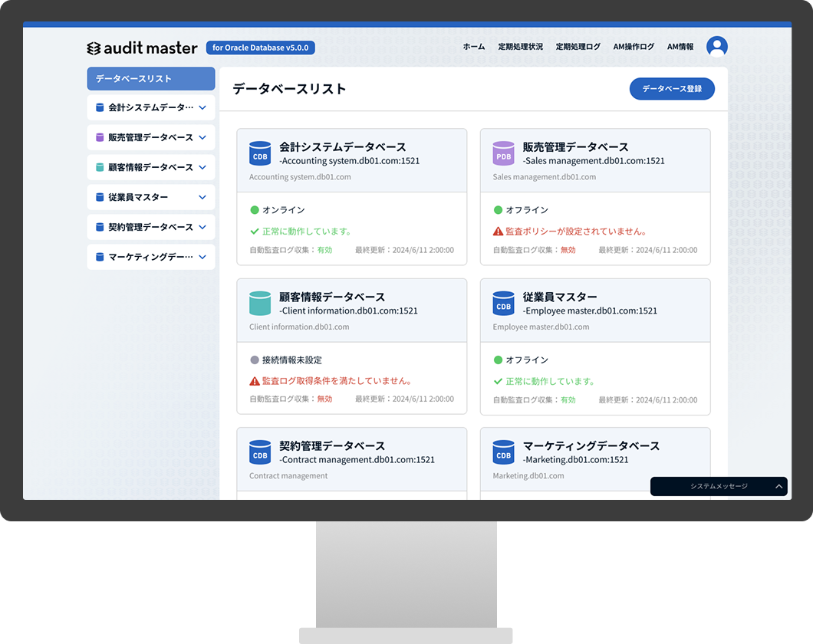Select データベースリスト in the sidebar
This screenshot has height=644, width=813.
(x=150, y=79)
